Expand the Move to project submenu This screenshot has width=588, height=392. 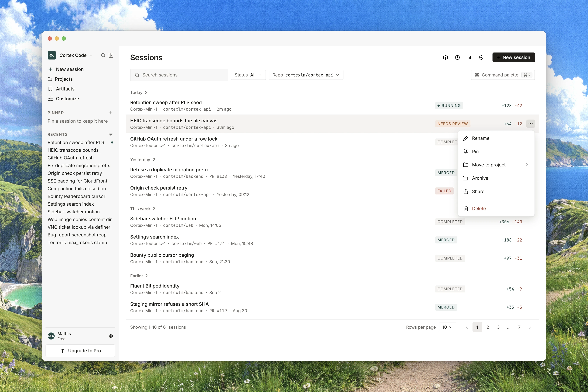click(x=496, y=165)
